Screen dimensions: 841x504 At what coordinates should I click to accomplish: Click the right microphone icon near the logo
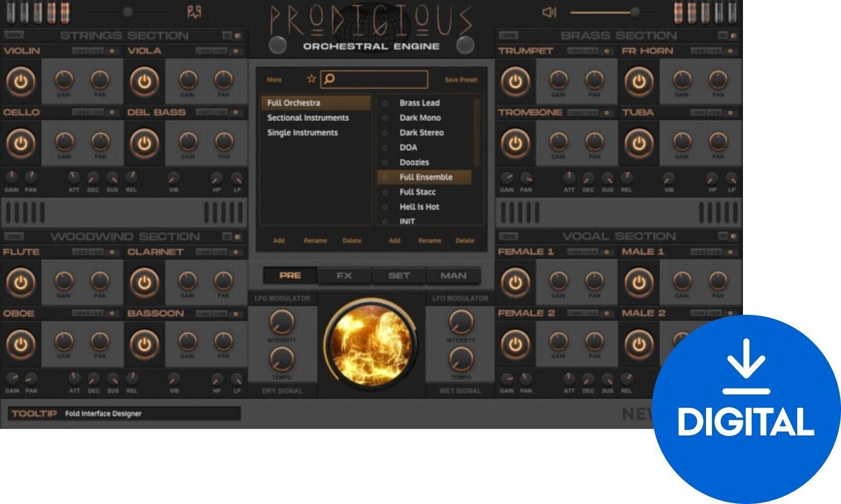464,46
